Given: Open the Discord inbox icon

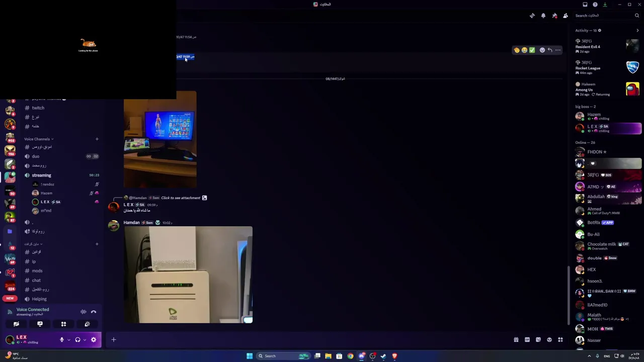Looking at the screenshot, I should (x=585, y=5).
